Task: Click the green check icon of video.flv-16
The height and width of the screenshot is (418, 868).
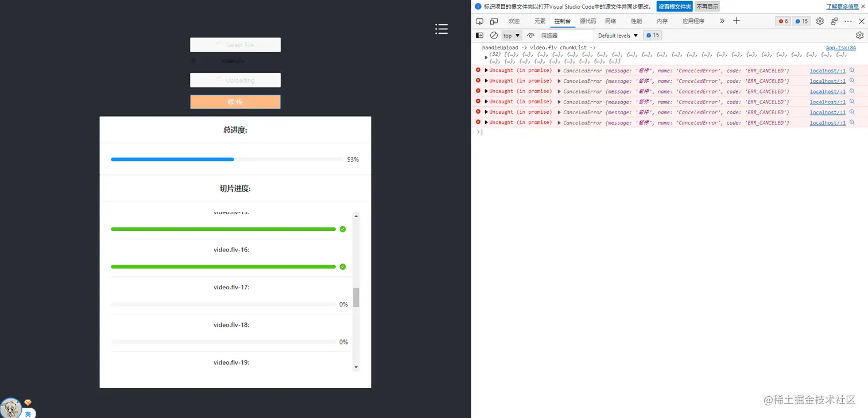Action: pyautogui.click(x=343, y=266)
